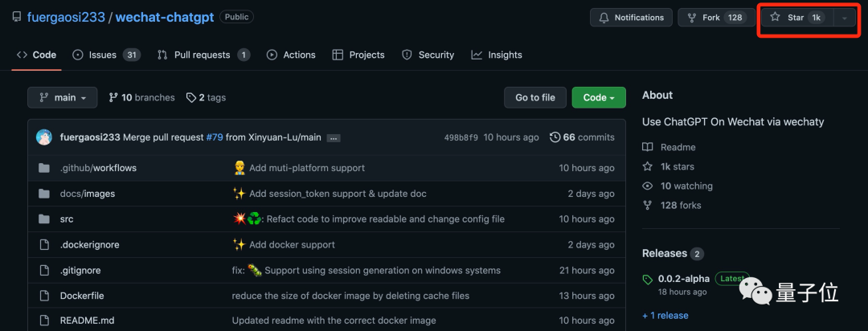Viewport: 868px width, 331px height.
Task: Click the repository book icon beside fuergaosi233
Action: click(x=17, y=17)
